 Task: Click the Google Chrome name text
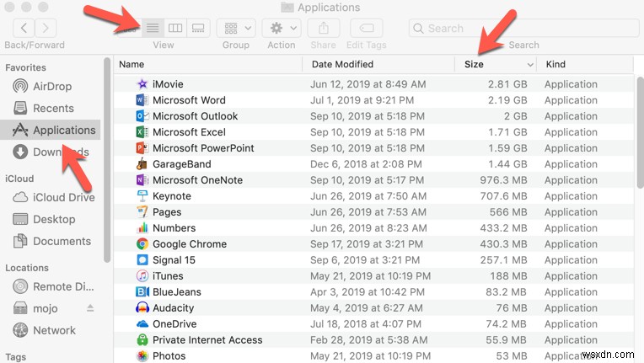point(190,244)
